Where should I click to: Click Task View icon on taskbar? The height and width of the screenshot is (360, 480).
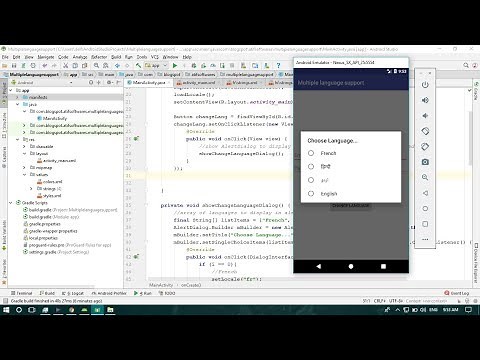point(32,310)
